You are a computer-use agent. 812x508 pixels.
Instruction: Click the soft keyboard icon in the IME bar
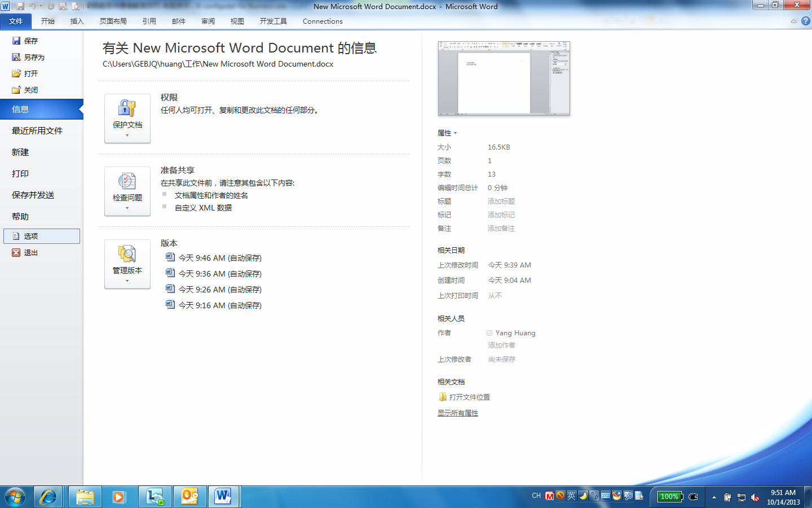pos(605,496)
